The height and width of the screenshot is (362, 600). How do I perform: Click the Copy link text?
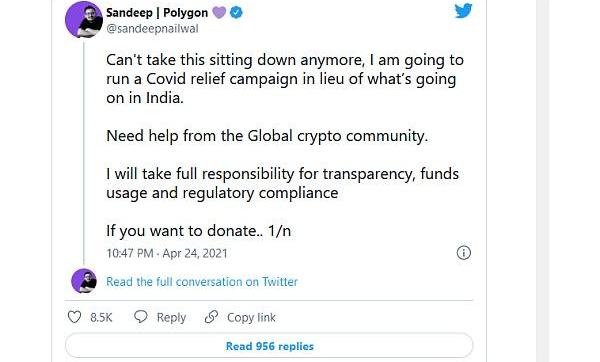pyautogui.click(x=251, y=318)
